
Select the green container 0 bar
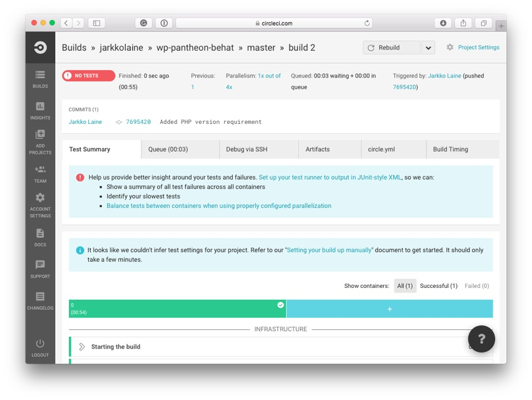[177, 309]
